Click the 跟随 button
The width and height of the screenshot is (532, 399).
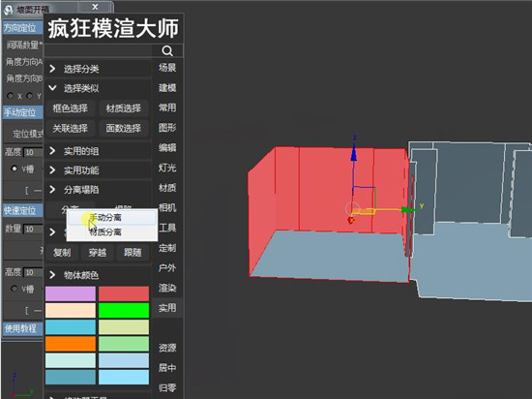point(133,253)
